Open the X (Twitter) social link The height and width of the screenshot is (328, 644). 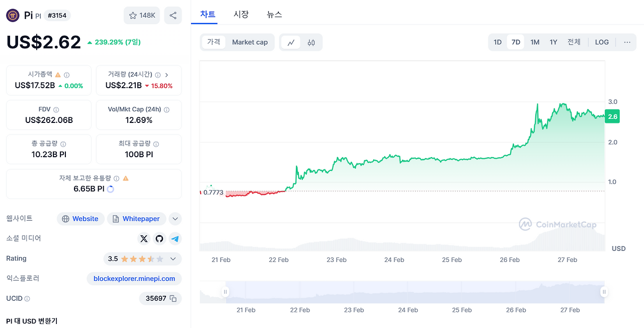pos(144,238)
